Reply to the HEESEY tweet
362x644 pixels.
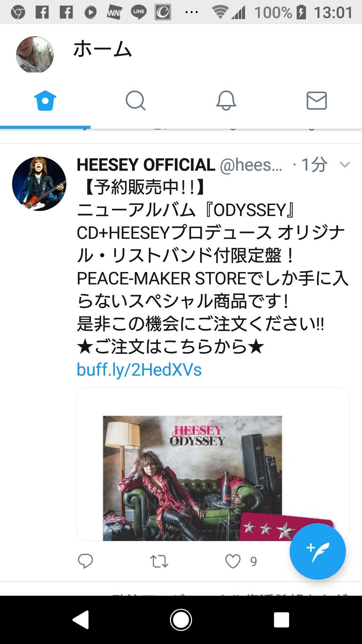click(x=85, y=561)
